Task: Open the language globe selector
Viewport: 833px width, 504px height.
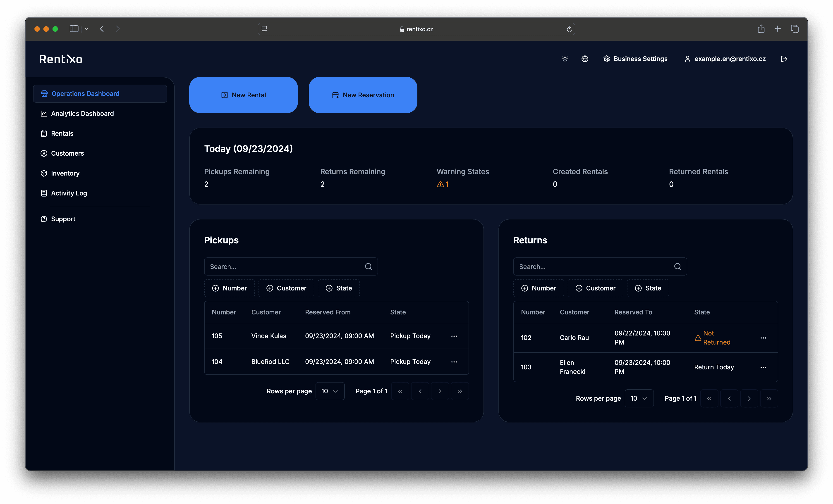Action: [585, 59]
